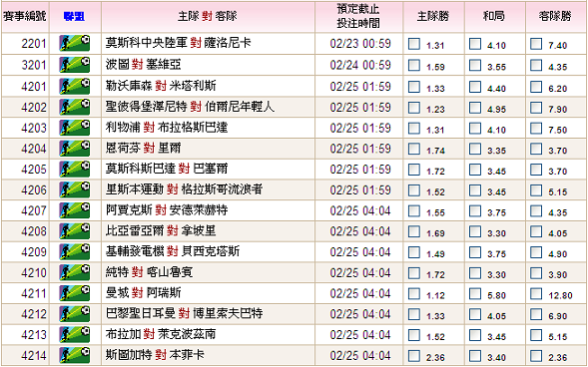Tick away win 5.15 for match 4206
Viewport: 588px width, 367px height.
tap(536, 190)
